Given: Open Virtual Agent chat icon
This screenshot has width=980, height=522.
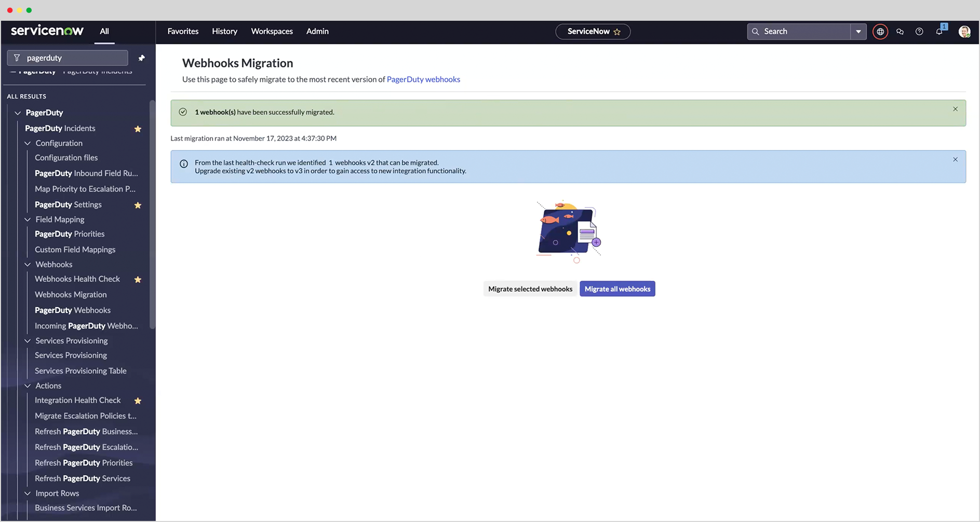Looking at the screenshot, I should point(900,31).
